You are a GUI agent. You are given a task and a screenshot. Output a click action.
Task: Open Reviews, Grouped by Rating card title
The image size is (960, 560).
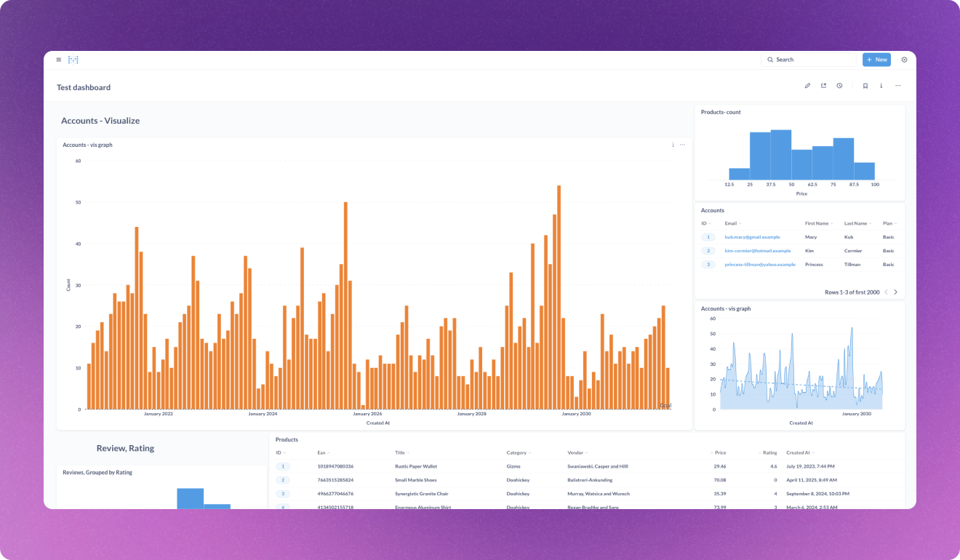point(97,472)
